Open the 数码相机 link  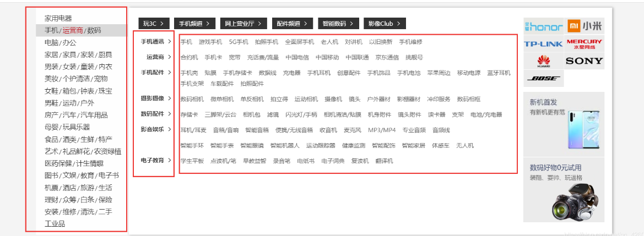[192, 100]
